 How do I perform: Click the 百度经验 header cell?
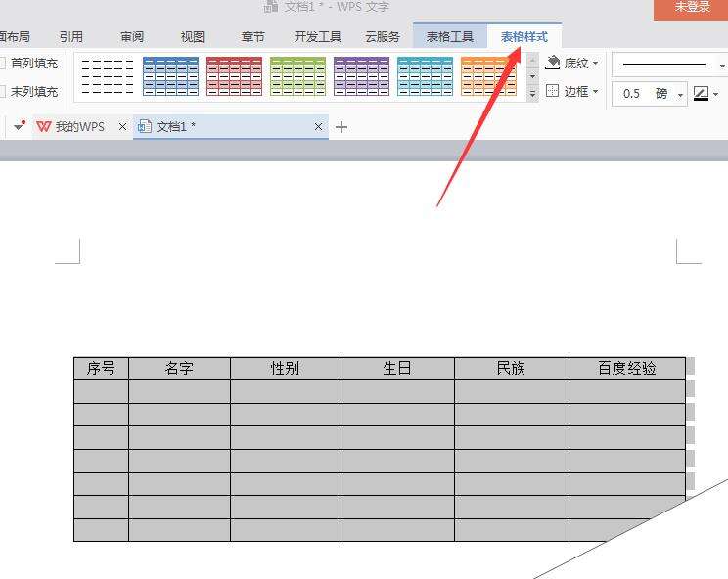coord(627,369)
